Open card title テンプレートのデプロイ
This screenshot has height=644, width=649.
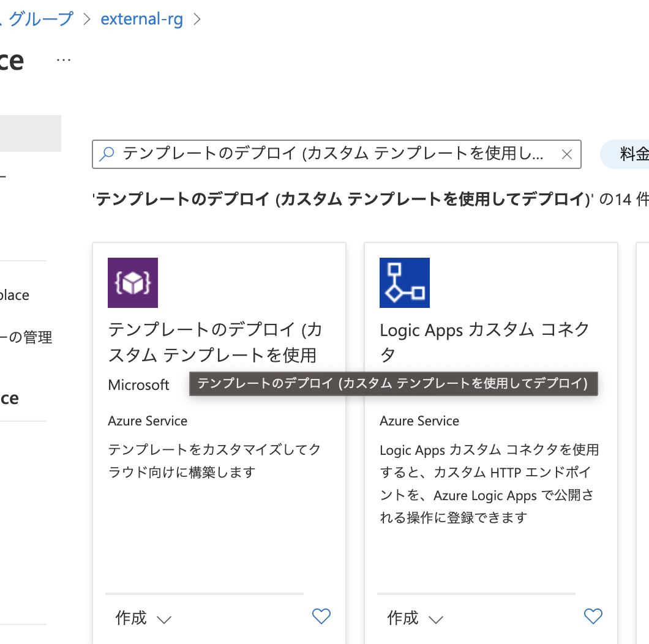(216, 342)
